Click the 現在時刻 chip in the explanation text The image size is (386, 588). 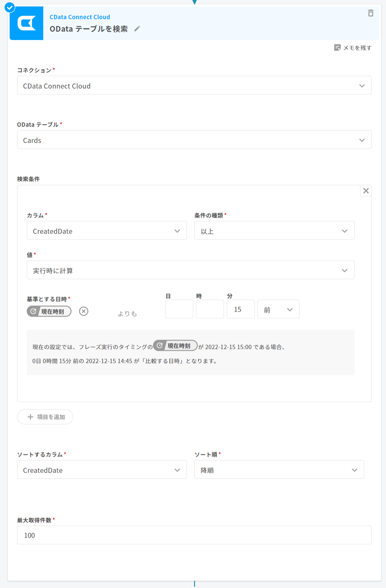[175, 345]
